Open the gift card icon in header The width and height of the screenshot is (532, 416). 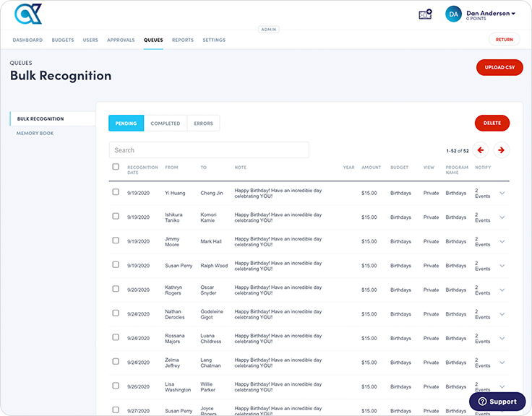click(x=425, y=14)
